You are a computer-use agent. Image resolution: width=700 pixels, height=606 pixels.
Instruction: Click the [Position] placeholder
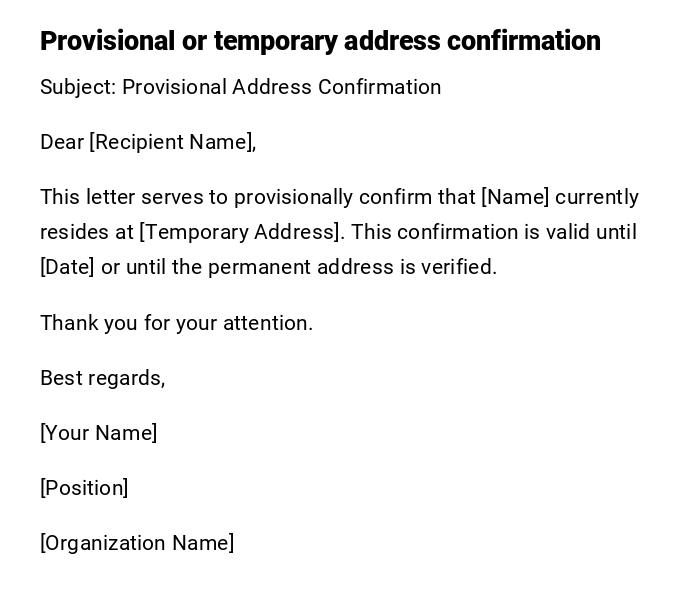point(84,488)
